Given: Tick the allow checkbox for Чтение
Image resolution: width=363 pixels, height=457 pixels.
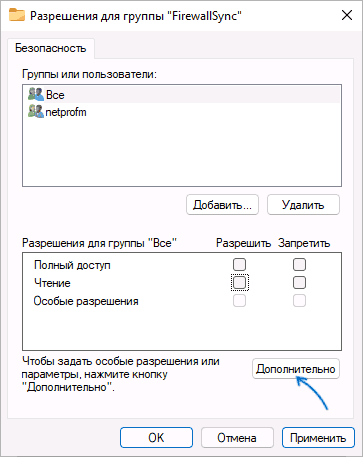Looking at the screenshot, I should [239, 283].
